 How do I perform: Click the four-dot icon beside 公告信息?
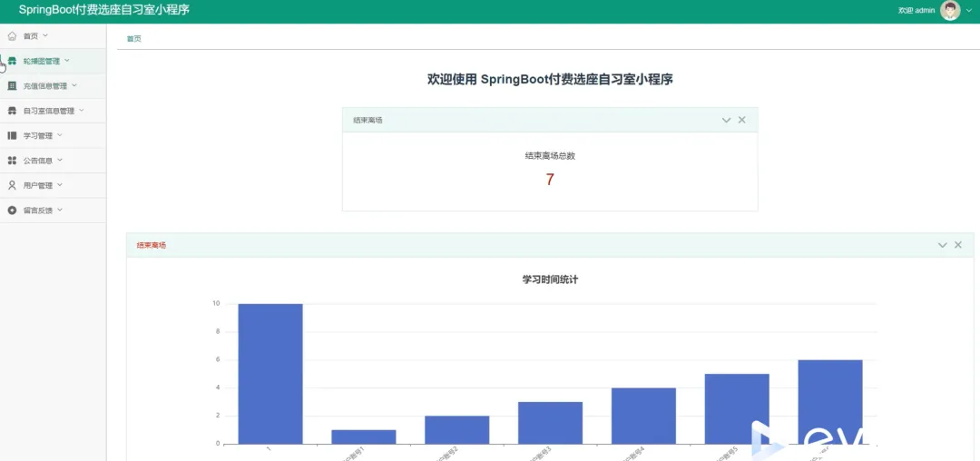pyautogui.click(x=12, y=161)
